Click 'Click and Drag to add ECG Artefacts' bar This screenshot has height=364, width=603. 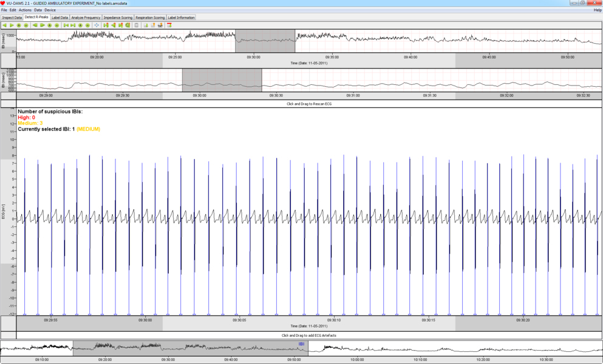click(x=309, y=335)
